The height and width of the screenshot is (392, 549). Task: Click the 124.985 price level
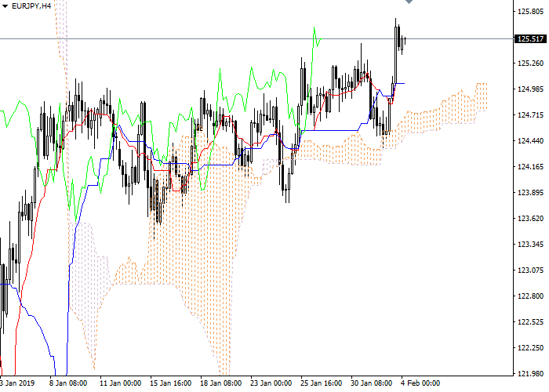click(530, 89)
